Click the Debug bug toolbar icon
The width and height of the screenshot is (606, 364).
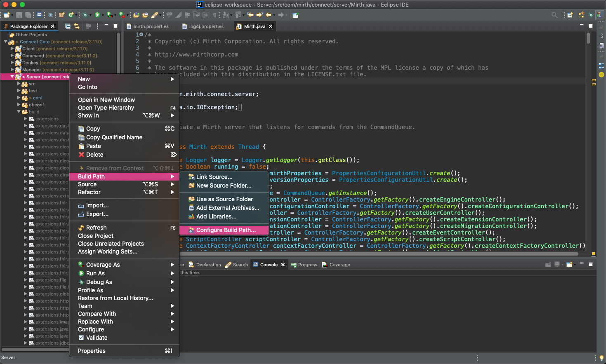click(85, 15)
